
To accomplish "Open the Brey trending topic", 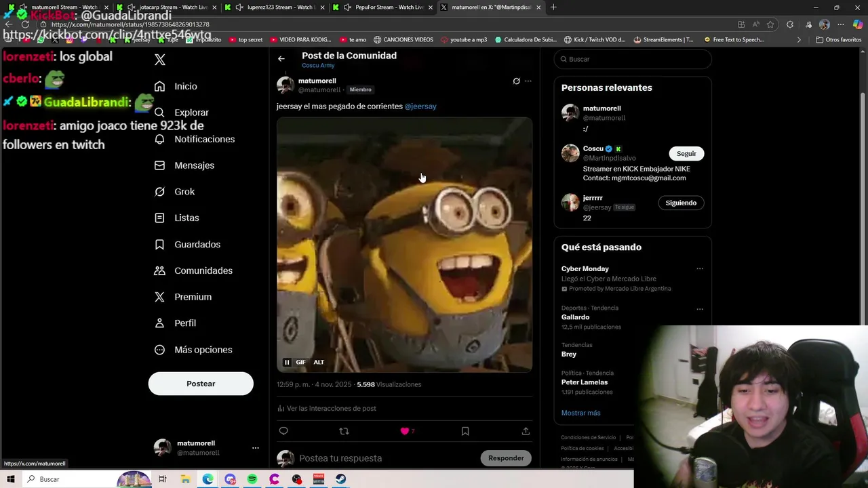I will click(x=569, y=354).
